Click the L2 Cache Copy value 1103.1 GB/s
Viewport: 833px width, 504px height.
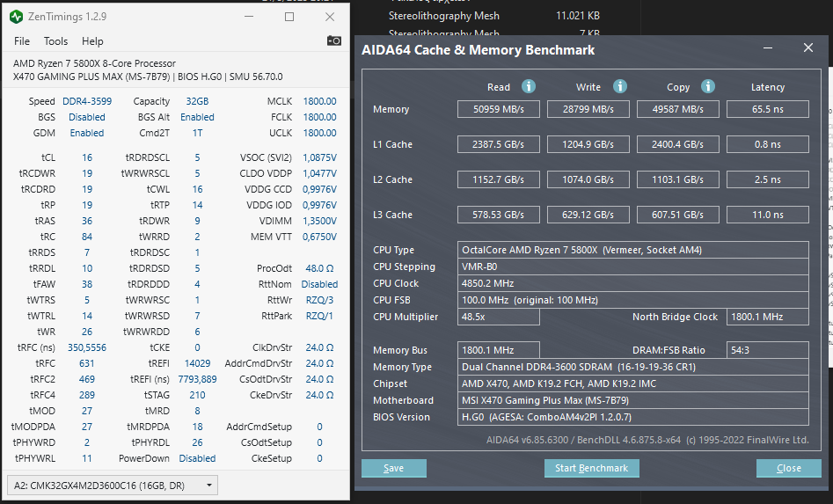[678, 179]
